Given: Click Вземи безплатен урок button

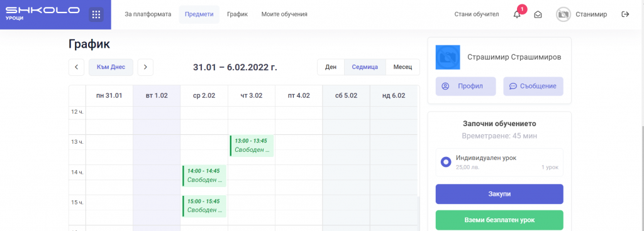Looking at the screenshot, I should coord(499,220).
